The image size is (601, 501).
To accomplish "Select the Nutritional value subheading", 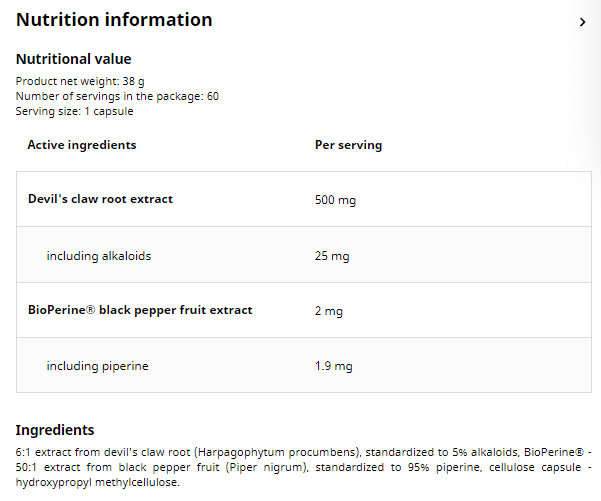I will click(x=73, y=59).
